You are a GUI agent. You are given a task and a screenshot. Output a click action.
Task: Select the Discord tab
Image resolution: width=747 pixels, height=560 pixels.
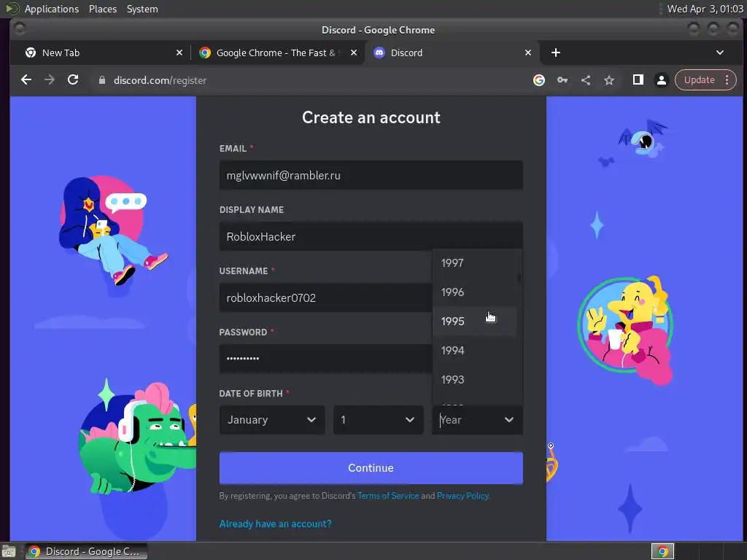click(452, 52)
